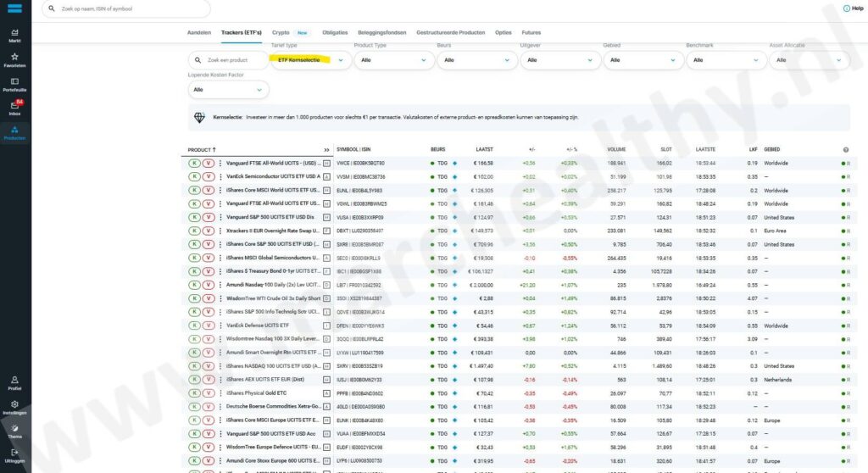Click the GEBIED column header
Viewport: 868px width, 473px height.
pos(771,149)
